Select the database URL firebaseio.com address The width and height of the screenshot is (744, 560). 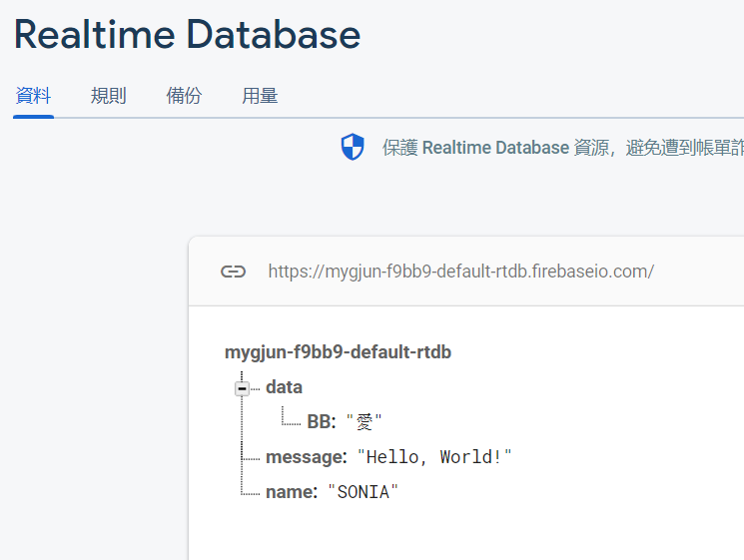pos(460,272)
